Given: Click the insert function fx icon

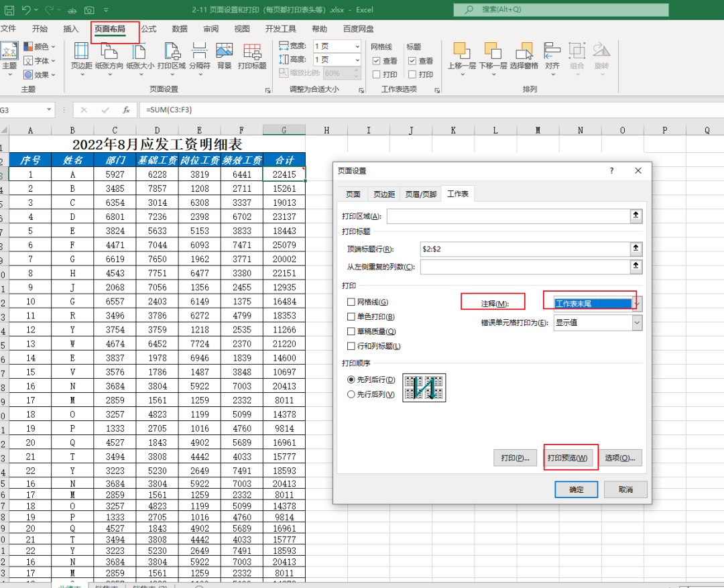Looking at the screenshot, I should pyautogui.click(x=126, y=110).
